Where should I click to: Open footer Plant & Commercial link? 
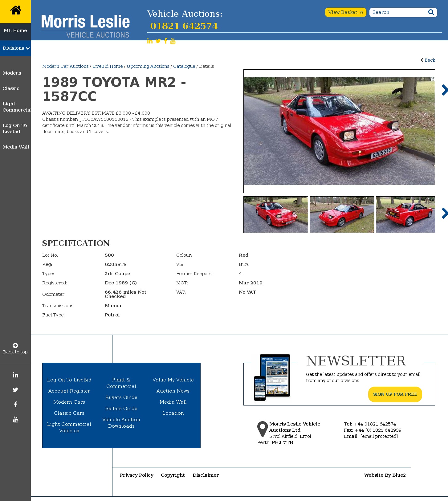[x=121, y=383]
